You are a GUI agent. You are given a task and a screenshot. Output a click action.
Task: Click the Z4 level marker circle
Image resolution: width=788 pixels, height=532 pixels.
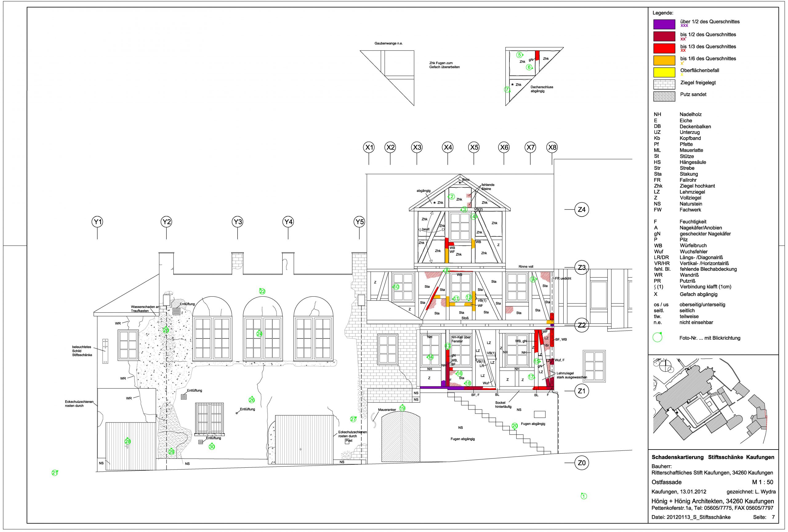[x=581, y=210]
